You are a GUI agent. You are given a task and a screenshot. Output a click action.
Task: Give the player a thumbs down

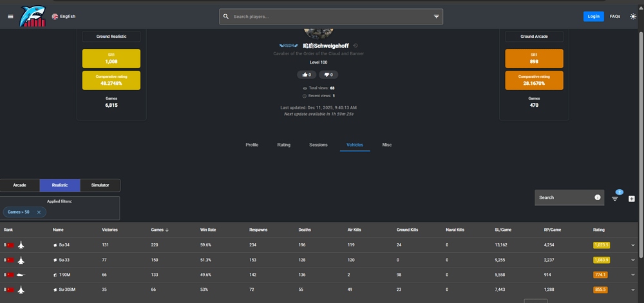[x=331, y=75]
